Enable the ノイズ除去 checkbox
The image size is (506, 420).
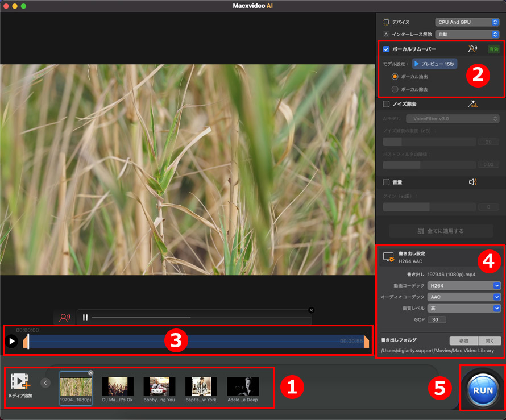pos(387,104)
